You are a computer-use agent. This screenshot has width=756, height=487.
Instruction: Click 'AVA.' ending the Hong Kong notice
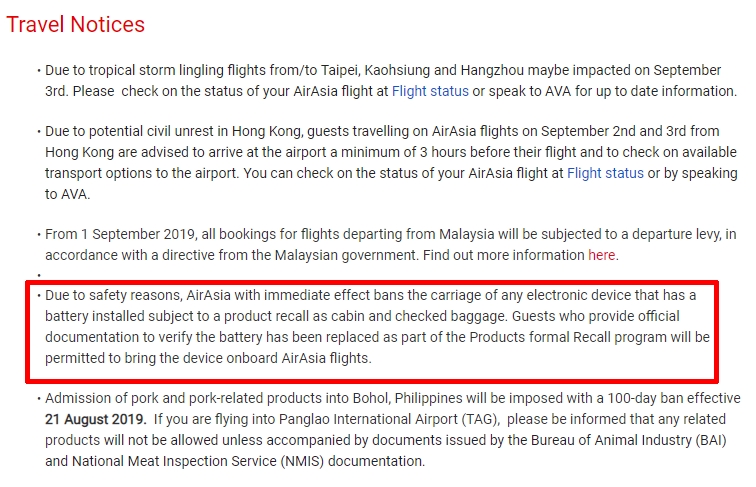(61, 194)
